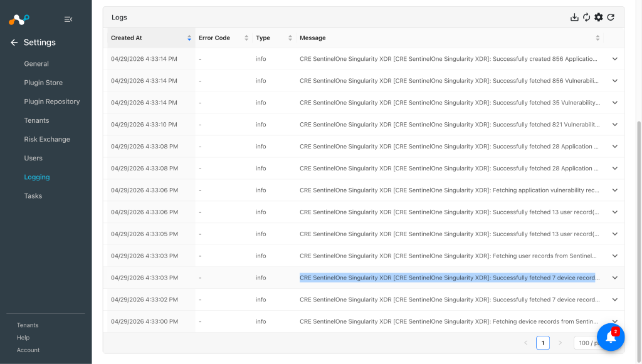Expand the 'created 856 Applicatio...' log row
Viewport: 642px width, 364px height.
coord(614,59)
